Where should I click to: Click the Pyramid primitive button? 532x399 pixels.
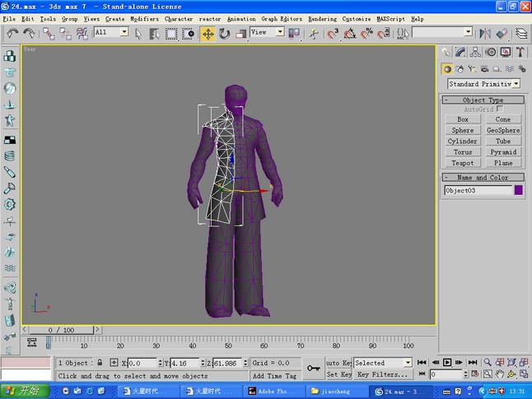503,152
